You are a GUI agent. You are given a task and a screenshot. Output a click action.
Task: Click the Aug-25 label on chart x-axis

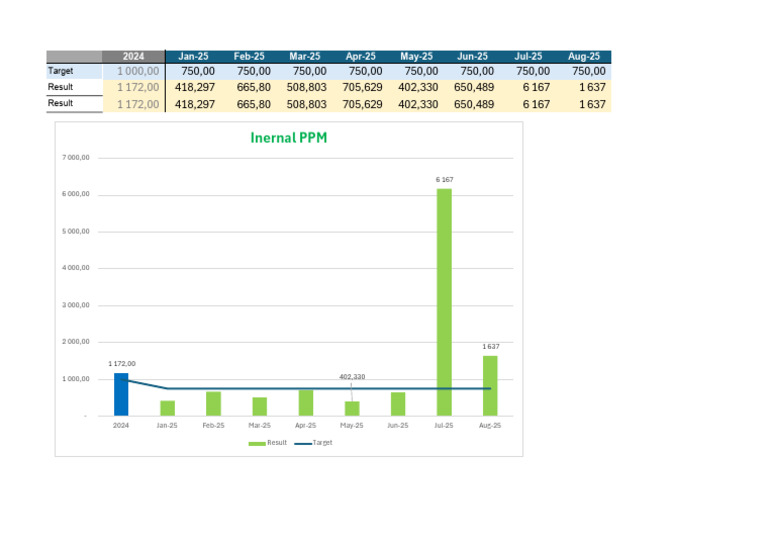point(490,425)
